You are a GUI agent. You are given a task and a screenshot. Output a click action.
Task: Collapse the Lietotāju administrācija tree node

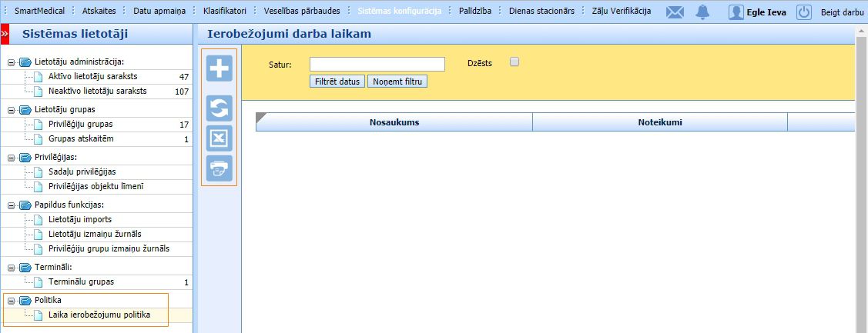[x=12, y=62]
